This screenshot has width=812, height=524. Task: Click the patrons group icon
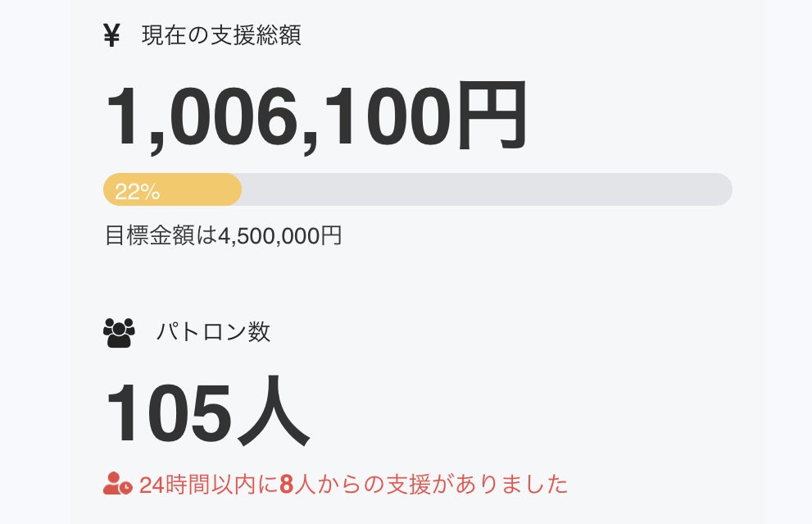click(119, 332)
